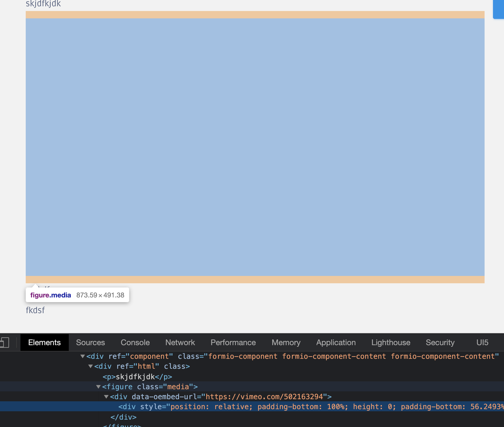Click the inspect element icon in DevTools
504x427 pixels.
5,342
